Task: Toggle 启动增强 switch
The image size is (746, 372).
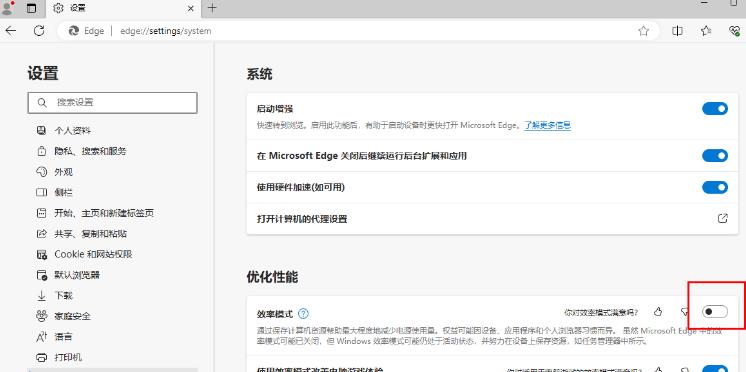Action: (715, 108)
